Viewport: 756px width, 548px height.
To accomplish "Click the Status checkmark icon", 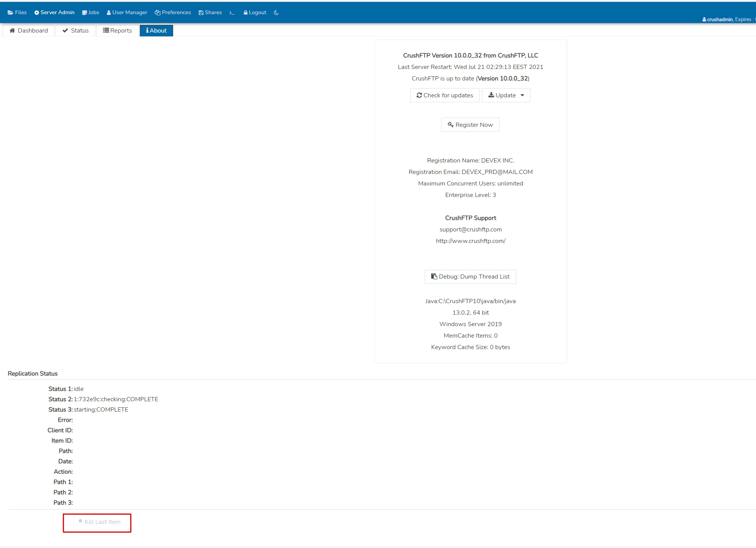I will [x=65, y=31].
